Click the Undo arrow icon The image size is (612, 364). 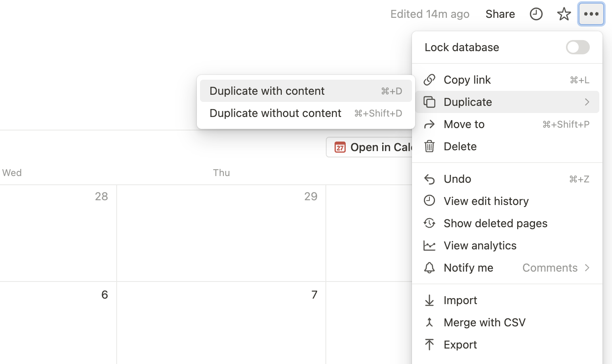coord(429,179)
